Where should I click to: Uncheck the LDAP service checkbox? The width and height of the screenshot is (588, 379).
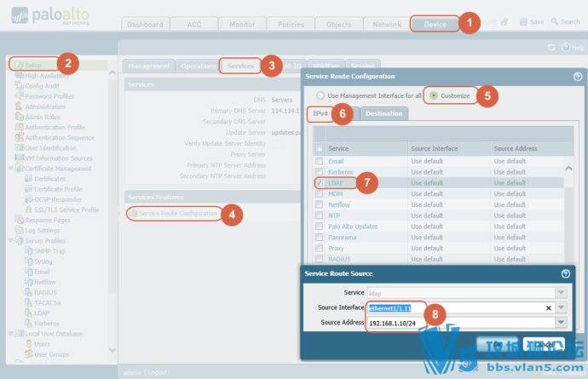319,182
